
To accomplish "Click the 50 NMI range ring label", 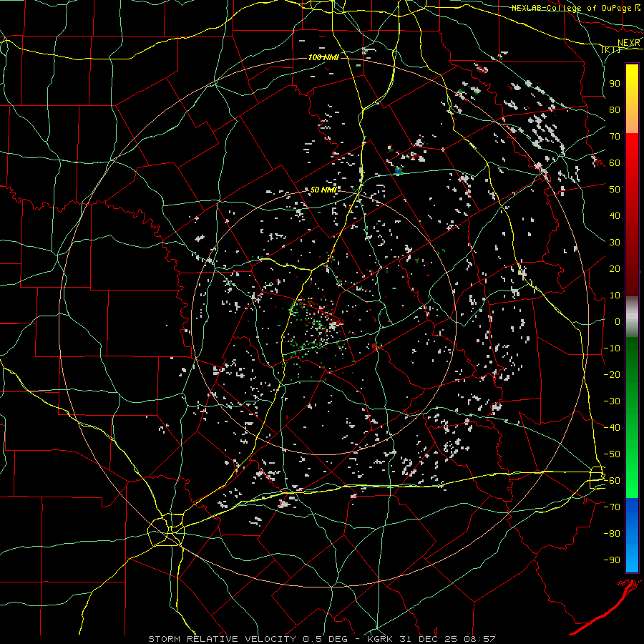I will 323,190.
